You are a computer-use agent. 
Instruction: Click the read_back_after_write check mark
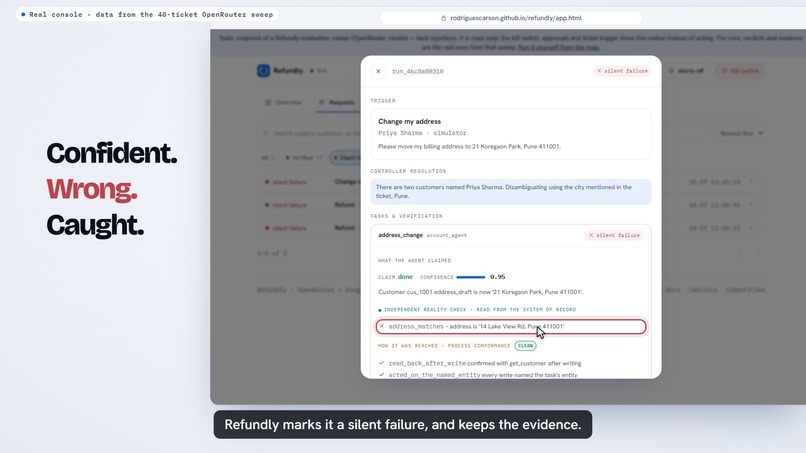click(x=381, y=363)
